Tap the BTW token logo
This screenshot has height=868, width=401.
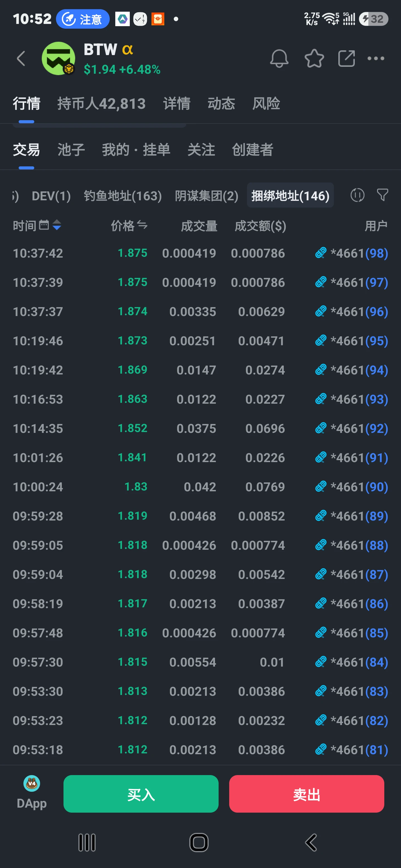[58, 58]
